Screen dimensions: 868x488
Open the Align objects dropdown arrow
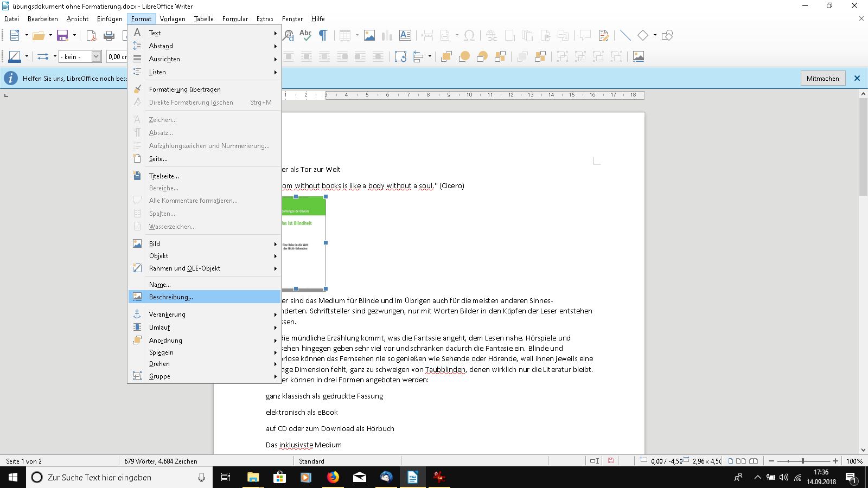[430, 57]
